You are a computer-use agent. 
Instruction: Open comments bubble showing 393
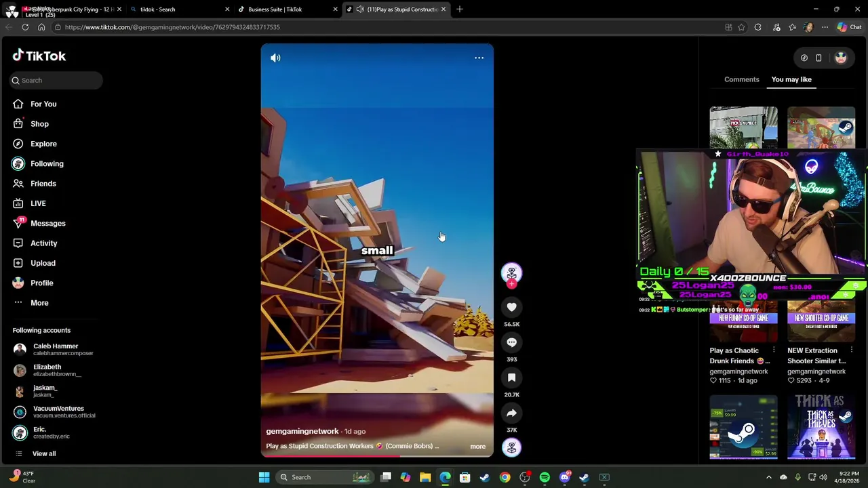pos(511,342)
